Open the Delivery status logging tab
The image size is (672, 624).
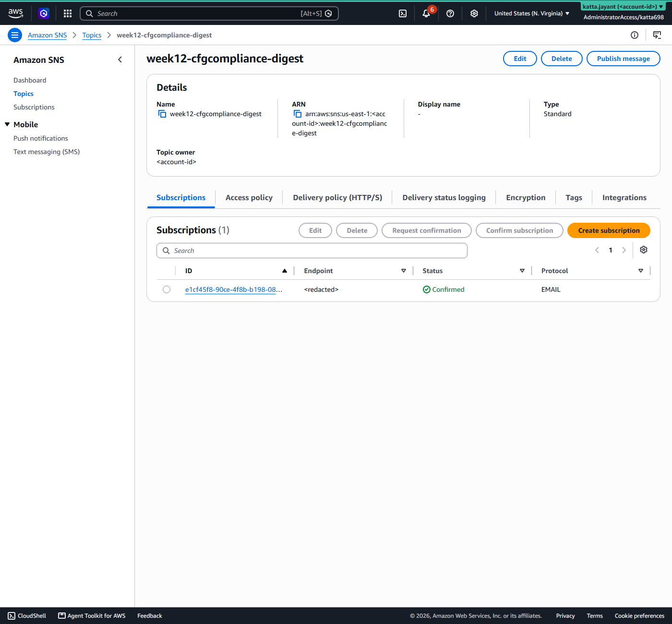[x=444, y=198]
